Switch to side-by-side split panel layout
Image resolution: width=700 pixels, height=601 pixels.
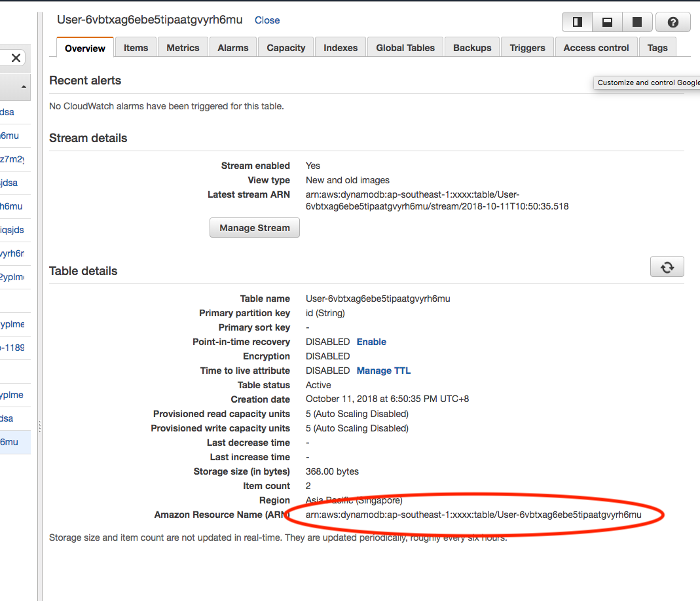(x=578, y=22)
